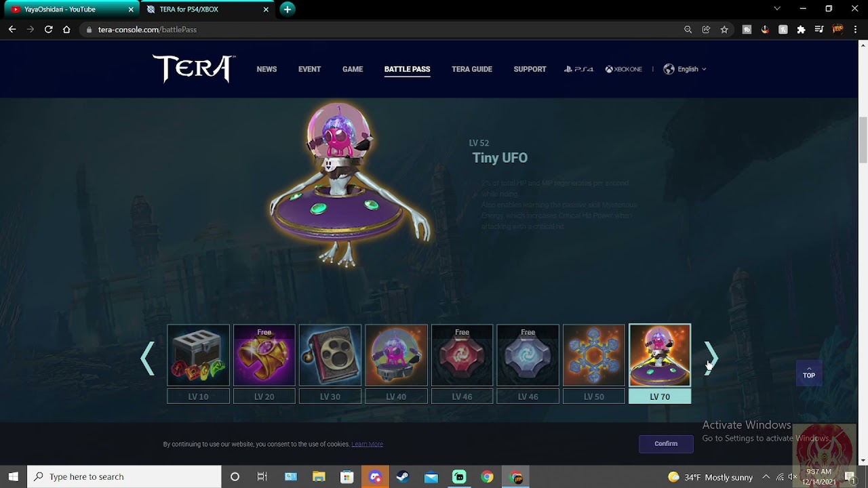Open the EVENT menu

(309, 69)
